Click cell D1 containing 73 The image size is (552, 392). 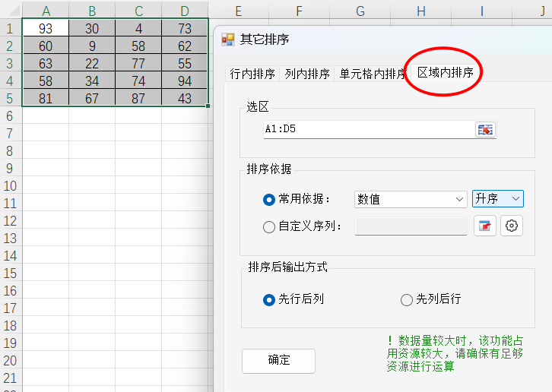click(x=185, y=28)
